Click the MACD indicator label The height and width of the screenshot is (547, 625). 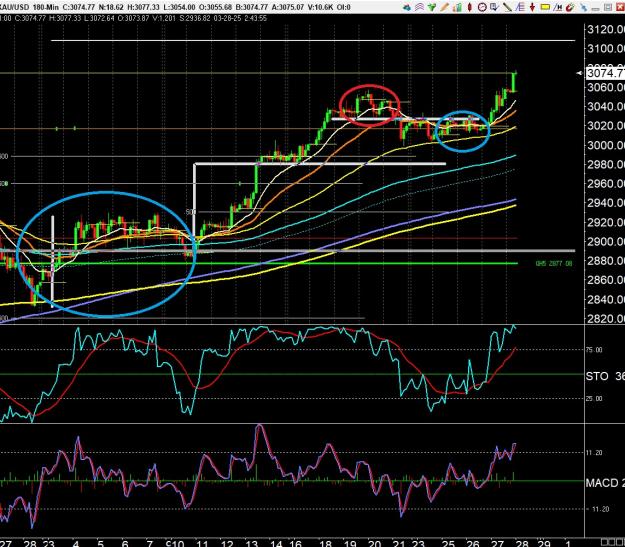[x=601, y=483]
